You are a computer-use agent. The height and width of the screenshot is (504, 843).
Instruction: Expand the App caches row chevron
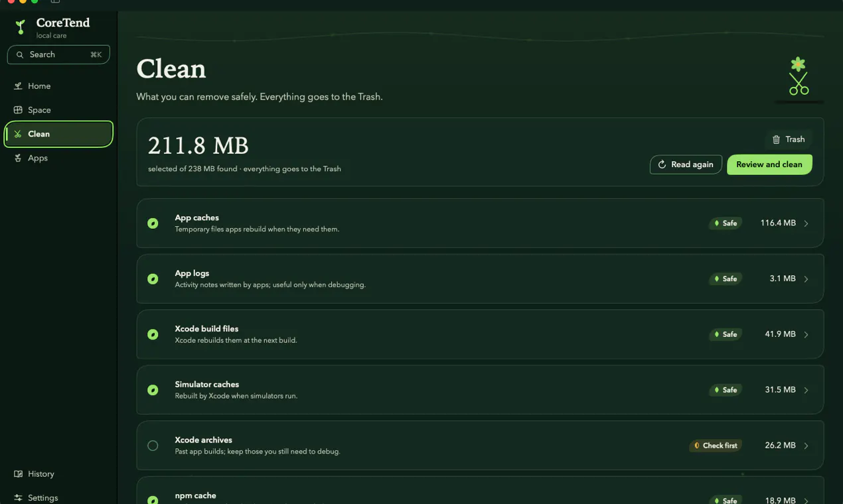[x=806, y=223]
